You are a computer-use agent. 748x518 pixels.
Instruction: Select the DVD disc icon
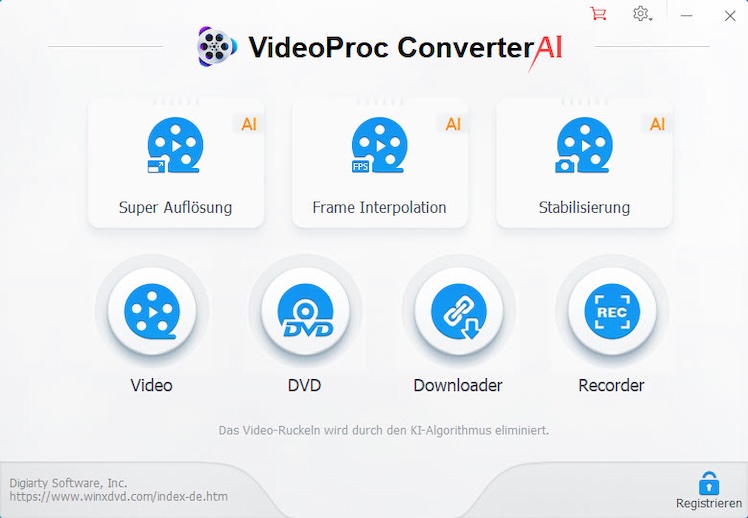click(304, 313)
